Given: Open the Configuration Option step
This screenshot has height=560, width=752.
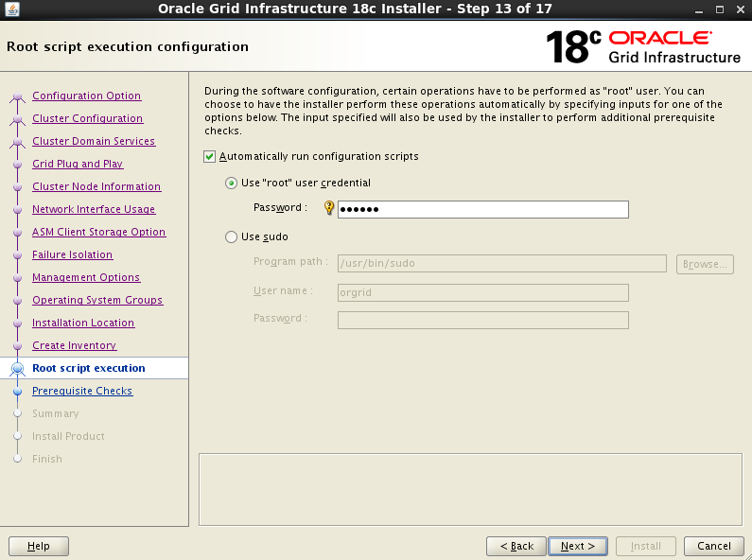Looking at the screenshot, I should 87,96.
